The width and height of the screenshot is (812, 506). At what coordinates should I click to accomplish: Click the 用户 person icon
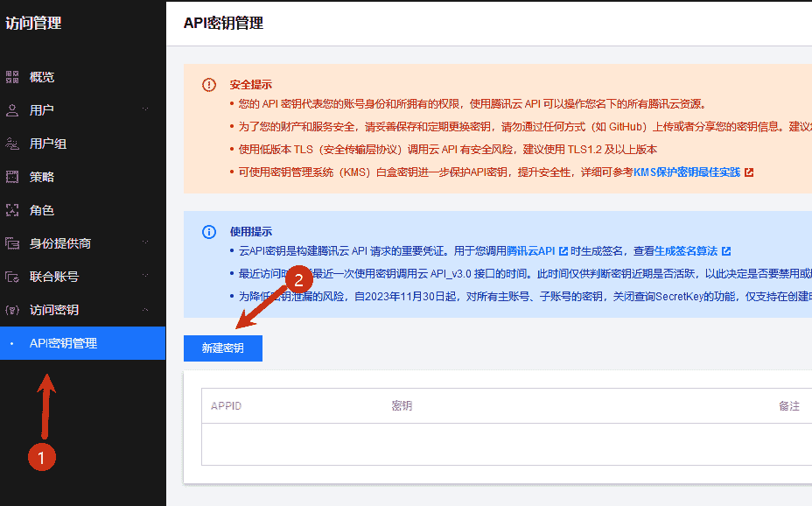click(12, 110)
